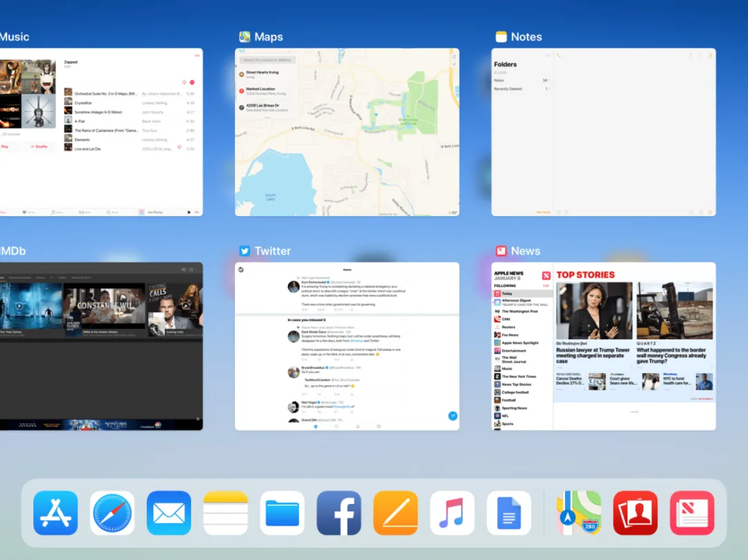The width and height of the screenshot is (748, 560).
Task: Open the Casting Calls thumbnail in IMDb
Action: (175, 310)
